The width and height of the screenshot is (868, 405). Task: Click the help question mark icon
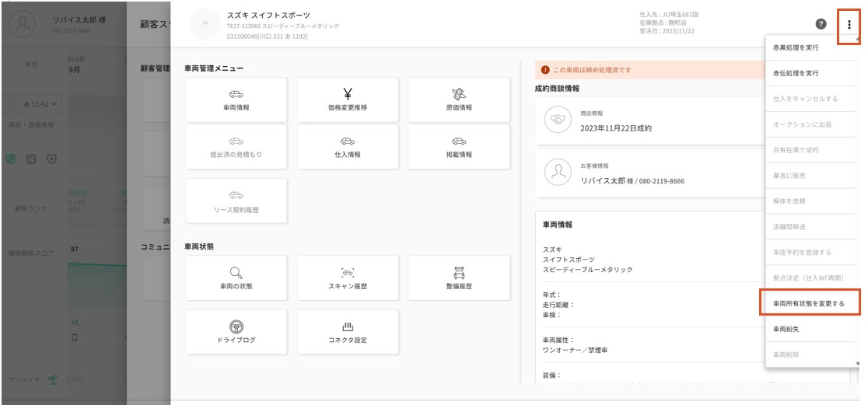[x=821, y=24]
